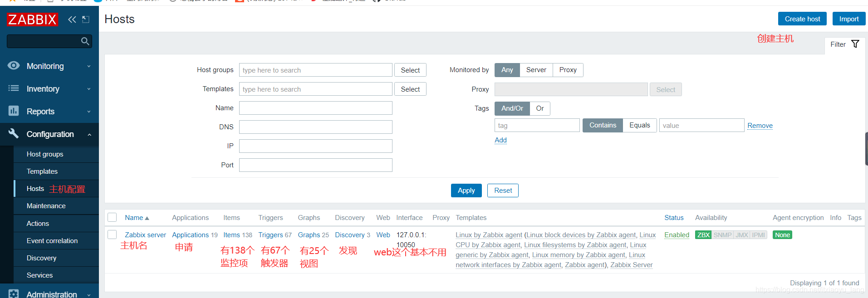Focus the Host groups search field
The width and height of the screenshot is (868, 298).
315,70
